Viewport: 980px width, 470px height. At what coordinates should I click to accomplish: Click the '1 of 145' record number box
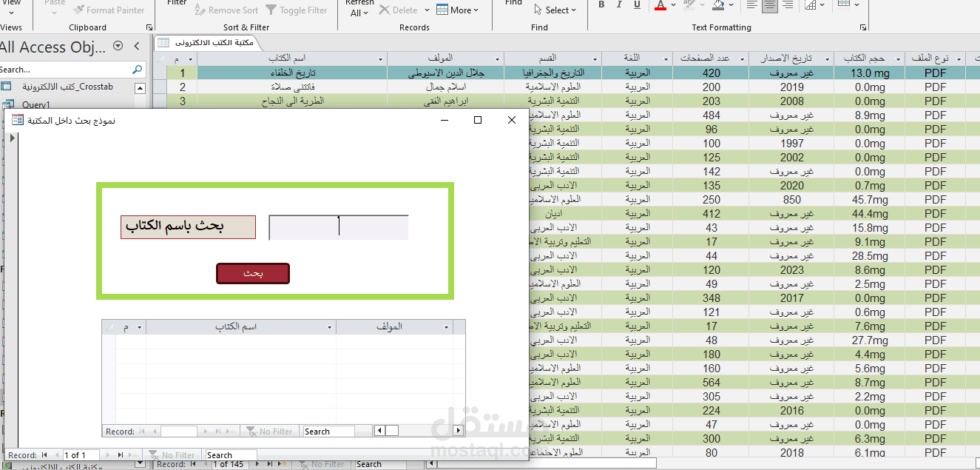(x=232, y=464)
